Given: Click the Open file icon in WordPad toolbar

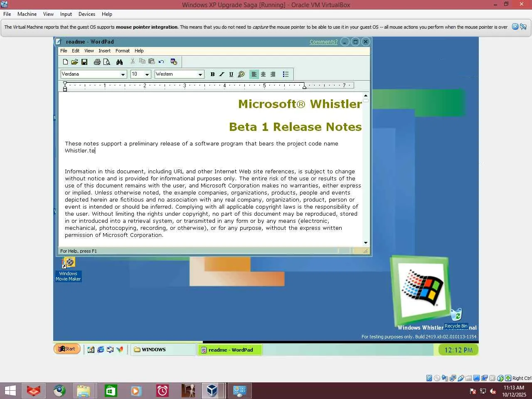Looking at the screenshot, I should point(75,62).
